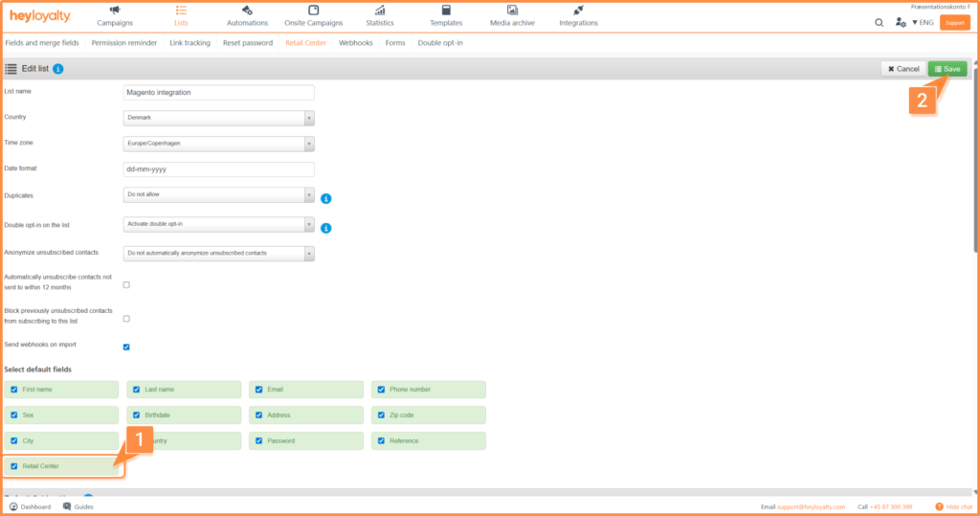
Task: Open the user account settings icon
Action: pos(900,22)
